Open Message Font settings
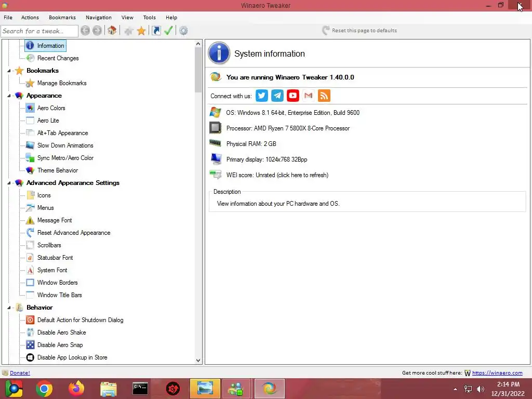This screenshot has width=532, height=399. click(55, 220)
